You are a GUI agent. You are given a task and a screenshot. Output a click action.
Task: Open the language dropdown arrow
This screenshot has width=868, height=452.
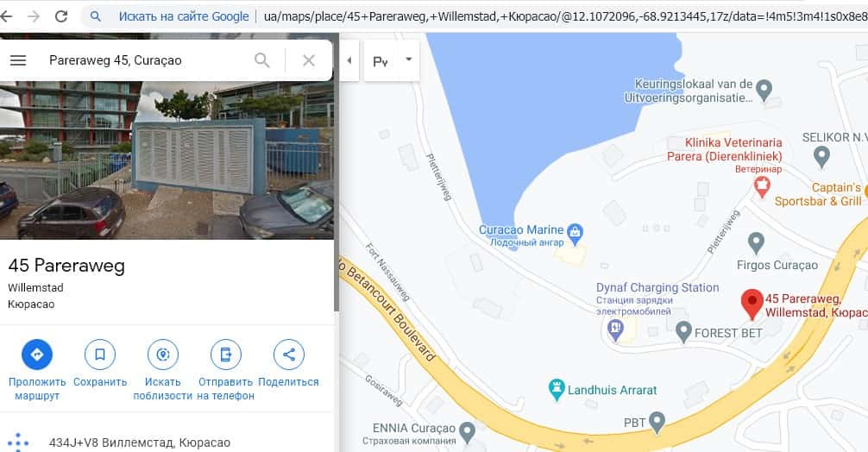(x=408, y=60)
